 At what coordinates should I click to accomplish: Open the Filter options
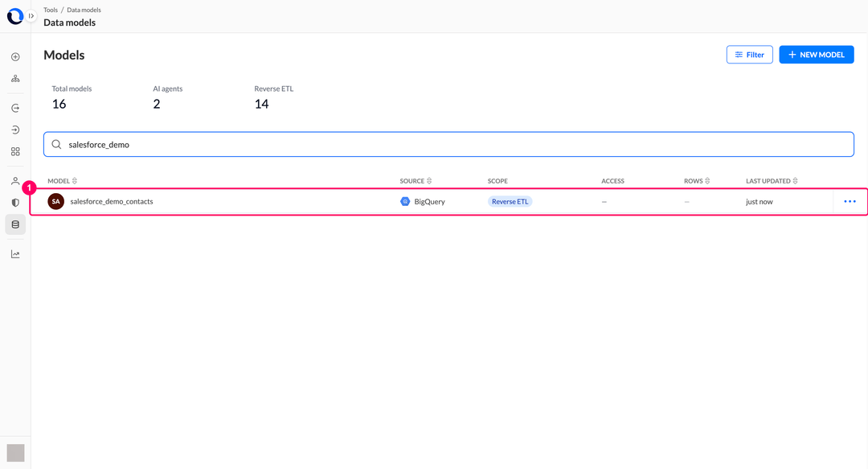point(750,55)
